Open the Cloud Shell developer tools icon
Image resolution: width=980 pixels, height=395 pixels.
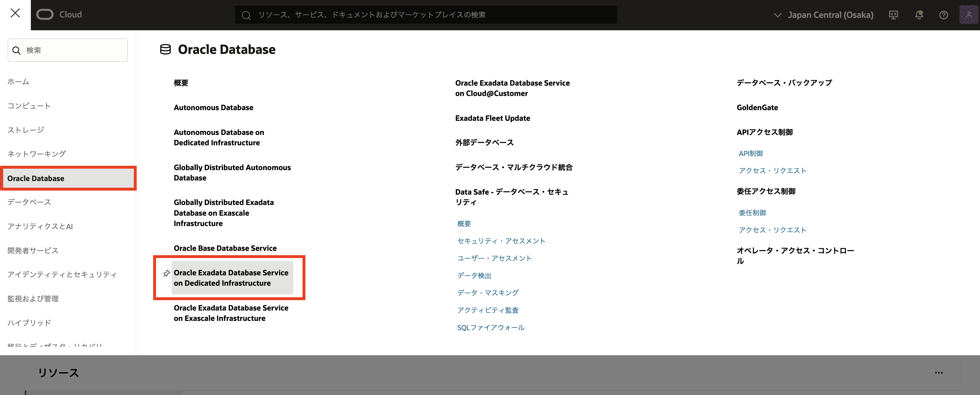[x=893, y=15]
